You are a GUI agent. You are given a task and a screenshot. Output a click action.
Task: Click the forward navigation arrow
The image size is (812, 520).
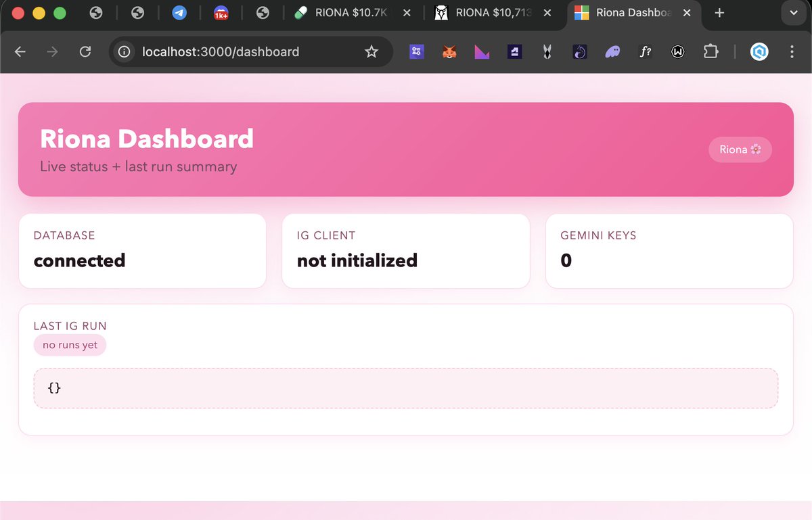[x=53, y=51]
